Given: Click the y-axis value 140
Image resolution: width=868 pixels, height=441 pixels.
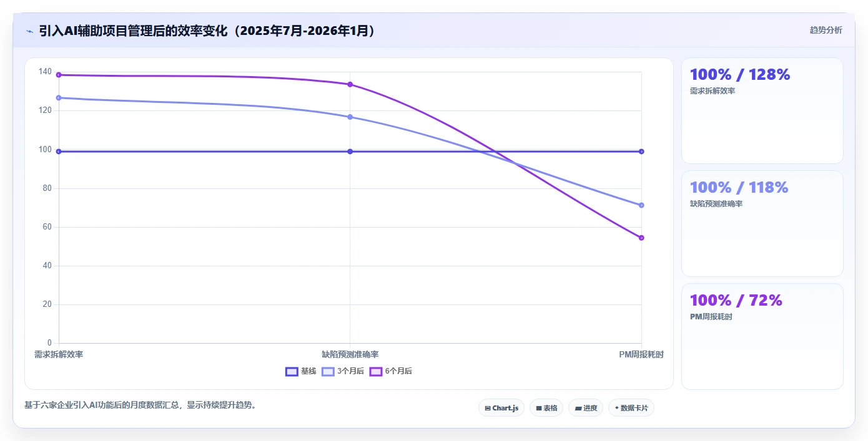Looking at the screenshot, I should [46, 72].
